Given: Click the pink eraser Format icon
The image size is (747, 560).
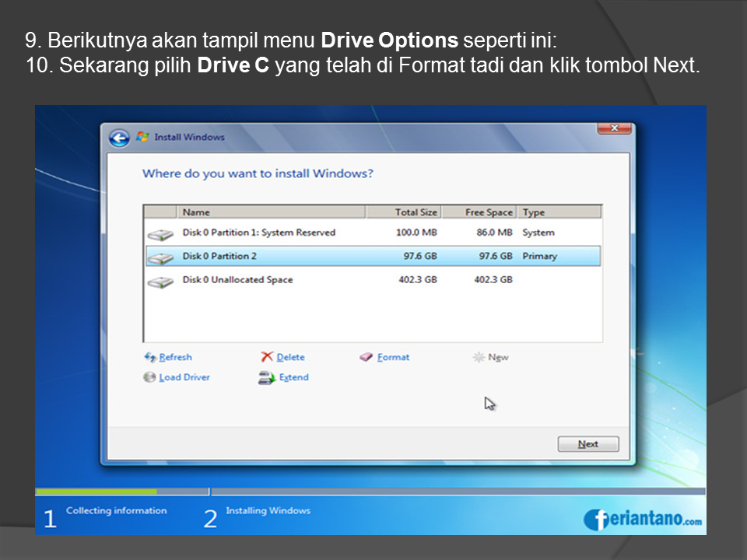Looking at the screenshot, I should (366, 357).
